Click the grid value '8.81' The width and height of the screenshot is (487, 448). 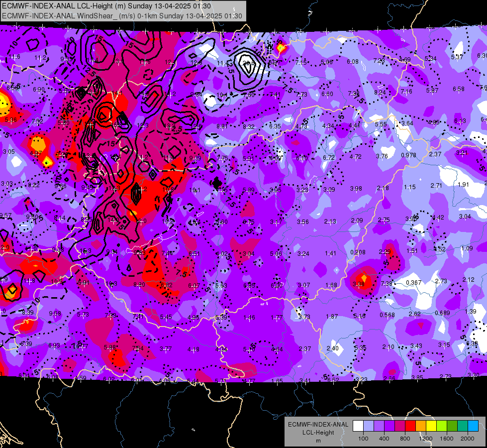point(222,126)
